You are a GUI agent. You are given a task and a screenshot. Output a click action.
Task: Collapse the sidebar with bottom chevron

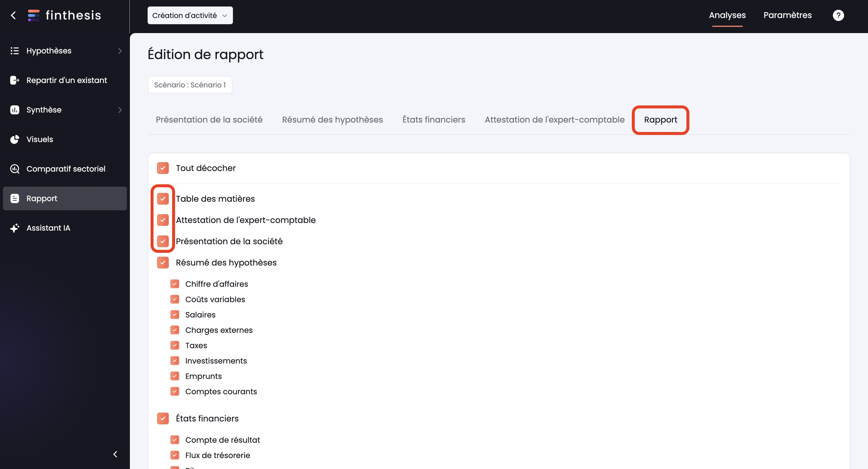pos(115,454)
